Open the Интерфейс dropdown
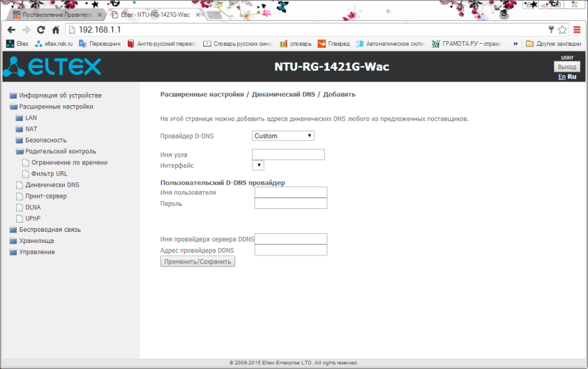 (258, 165)
